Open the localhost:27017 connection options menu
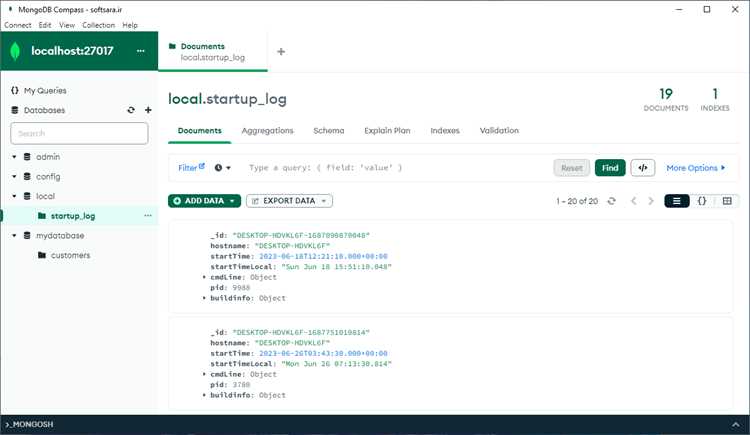The height and width of the screenshot is (435, 750). 141,51
